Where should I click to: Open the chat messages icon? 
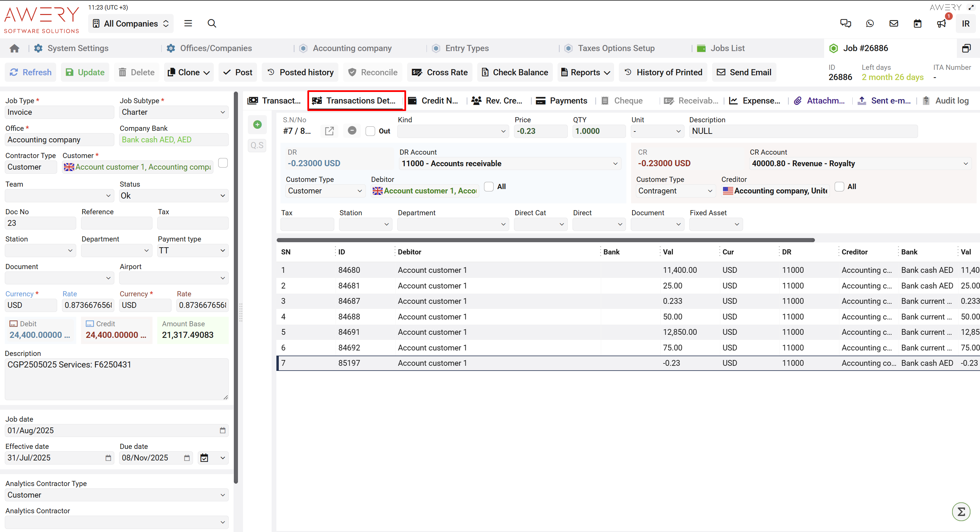click(x=845, y=23)
